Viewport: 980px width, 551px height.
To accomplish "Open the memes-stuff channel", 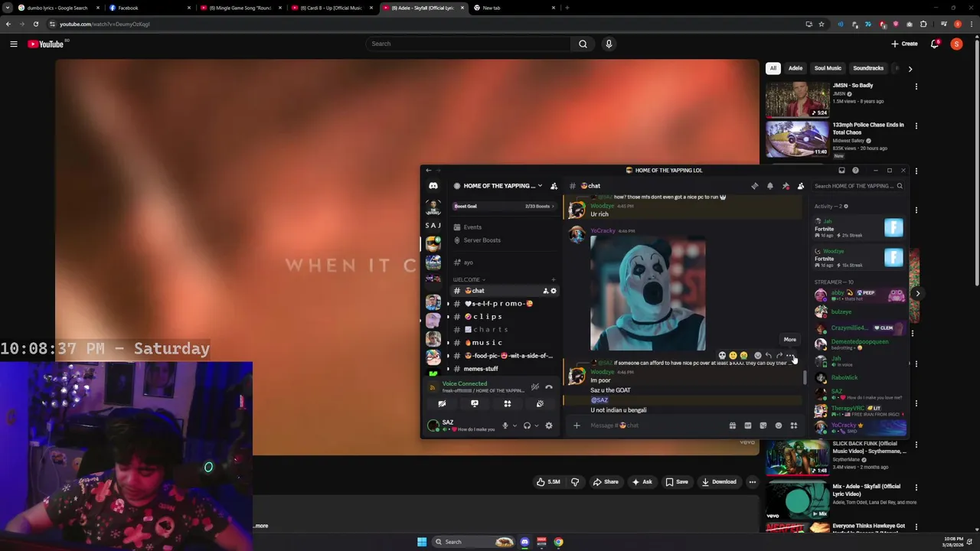I will [505, 369].
